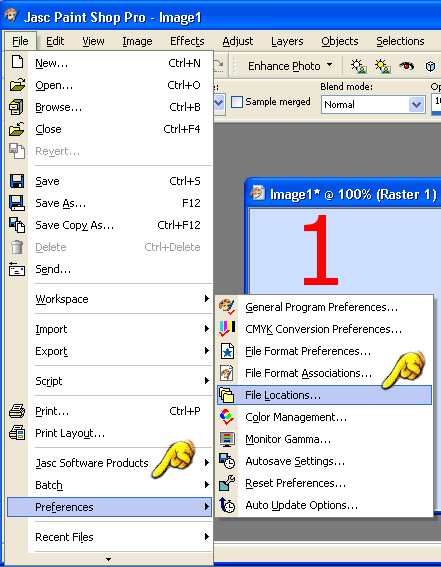Click the Save As disk icon
Screen dimensions: 441x567
(17, 203)
